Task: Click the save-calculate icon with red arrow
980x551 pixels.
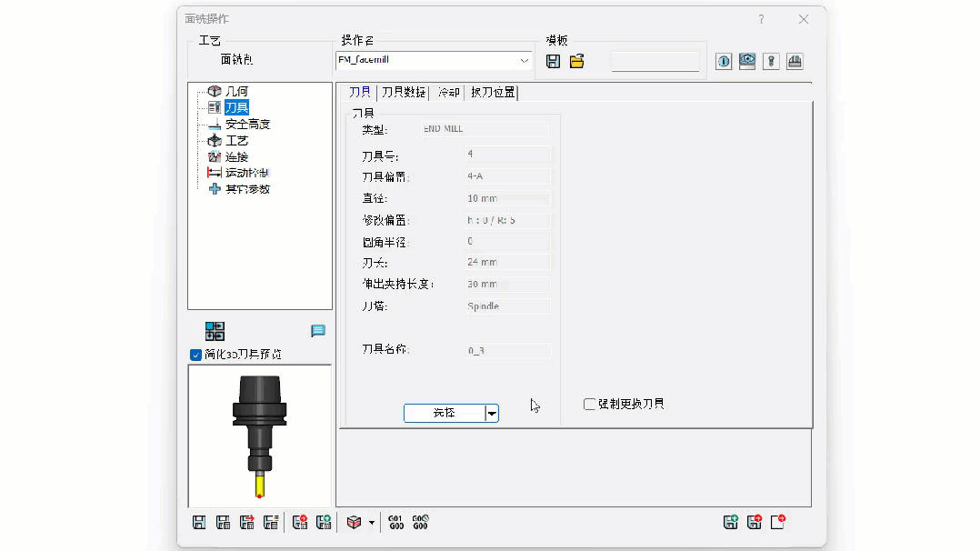Action: (247, 522)
